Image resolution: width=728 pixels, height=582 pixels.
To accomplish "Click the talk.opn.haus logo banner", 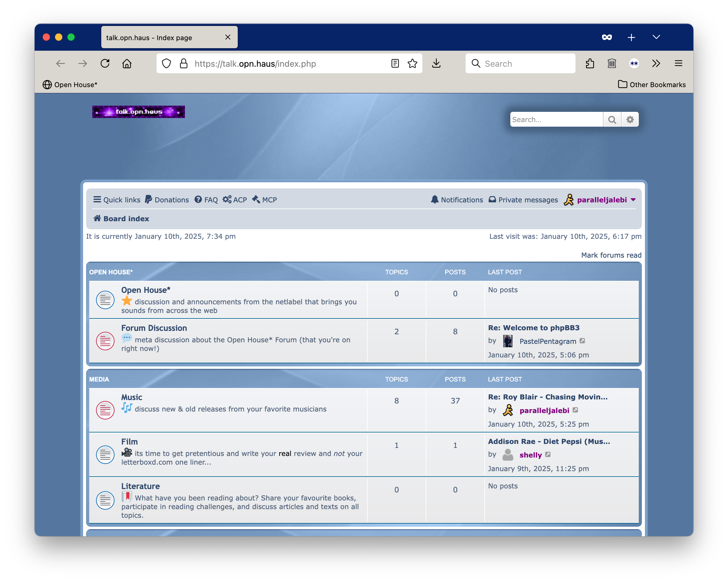I will coord(138,112).
